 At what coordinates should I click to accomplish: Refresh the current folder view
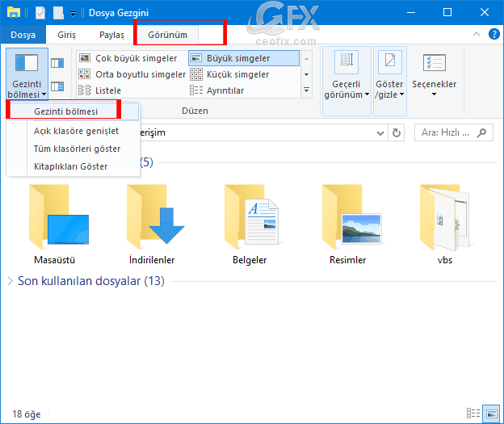click(x=397, y=132)
